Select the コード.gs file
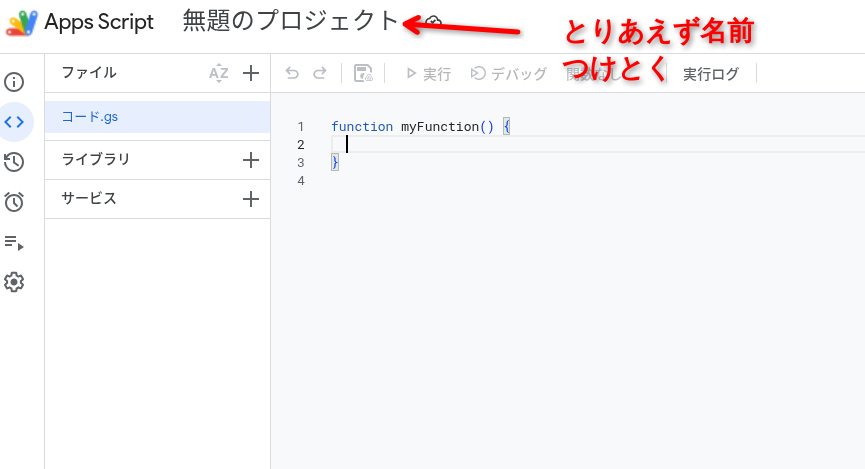The image size is (865, 469). pyautogui.click(x=157, y=117)
